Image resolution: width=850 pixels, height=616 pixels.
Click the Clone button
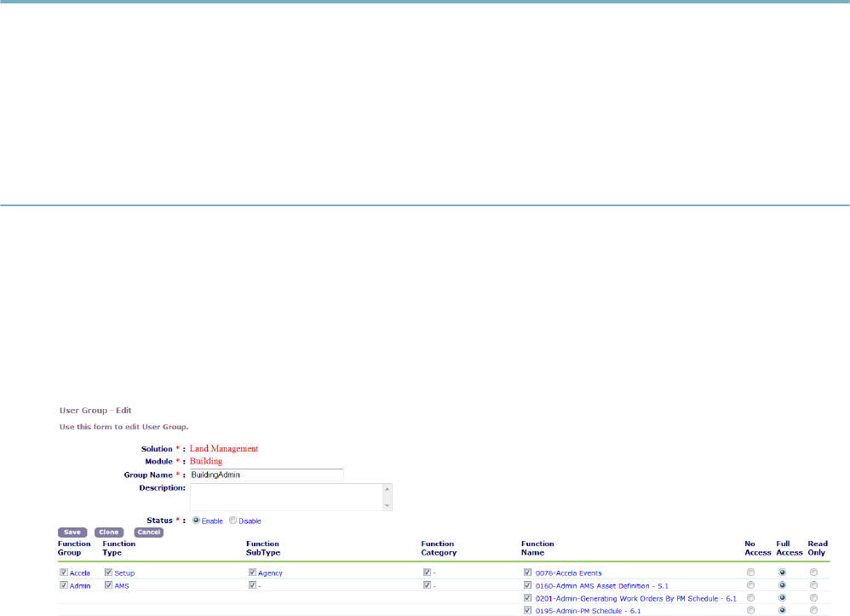(109, 533)
